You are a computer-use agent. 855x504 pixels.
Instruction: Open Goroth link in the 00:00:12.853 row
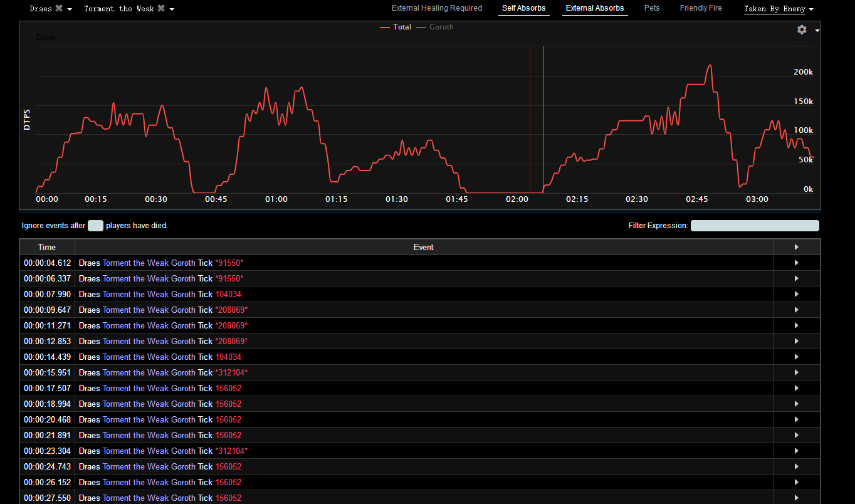tap(183, 341)
